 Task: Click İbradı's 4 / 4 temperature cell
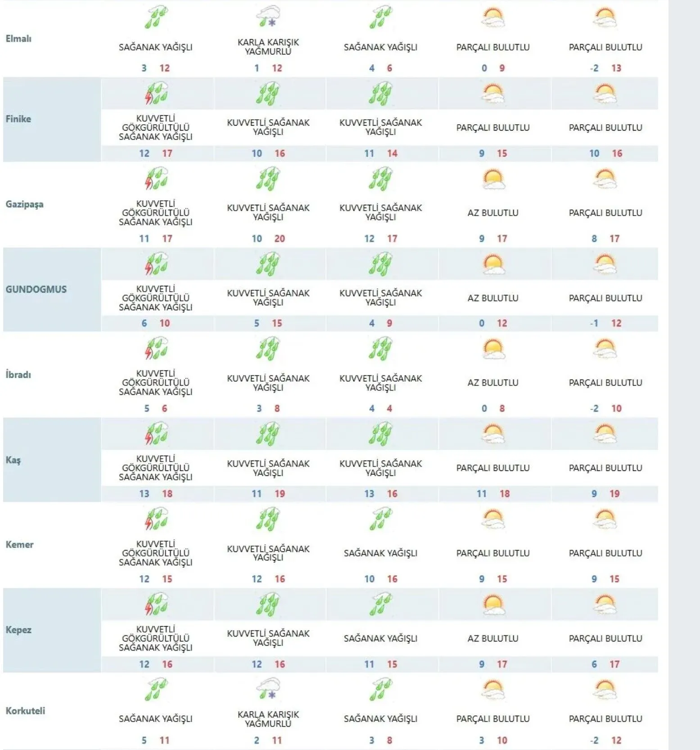(x=381, y=409)
